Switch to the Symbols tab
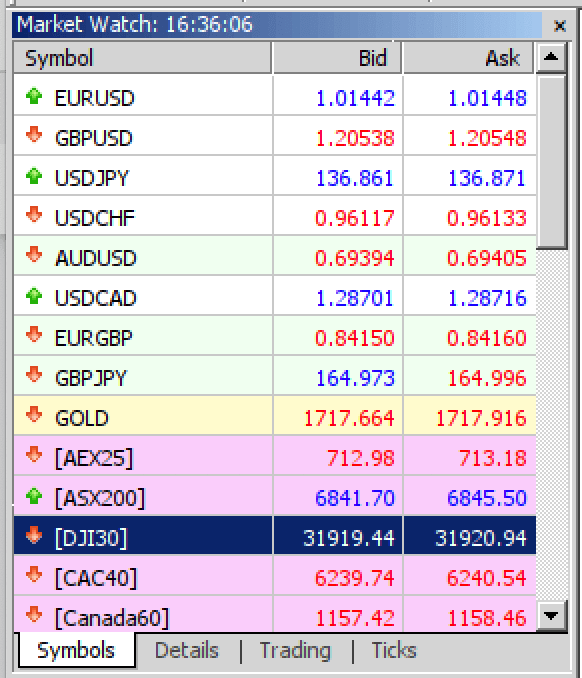The height and width of the screenshot is (678, 582). (x=76, y=650)
